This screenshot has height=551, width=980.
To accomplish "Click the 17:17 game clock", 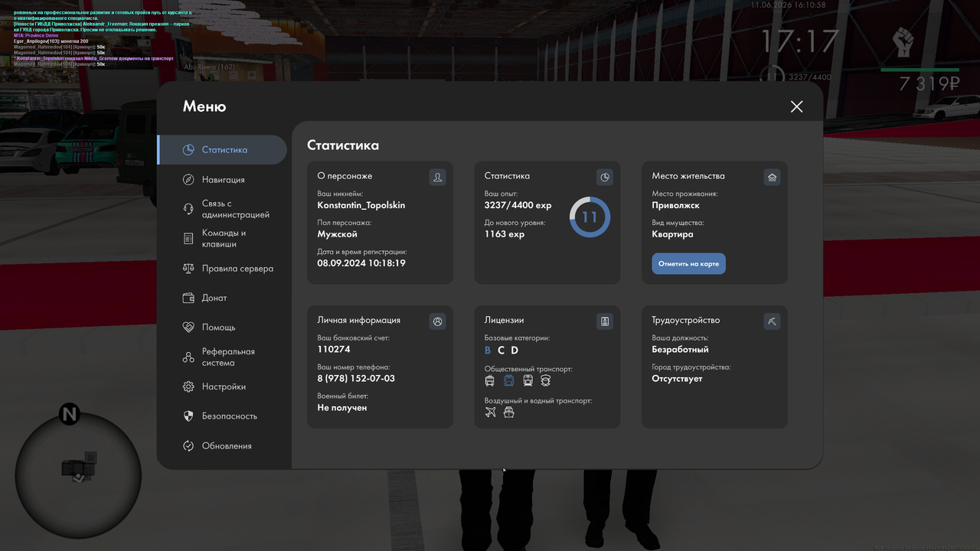I will point(799,41).
